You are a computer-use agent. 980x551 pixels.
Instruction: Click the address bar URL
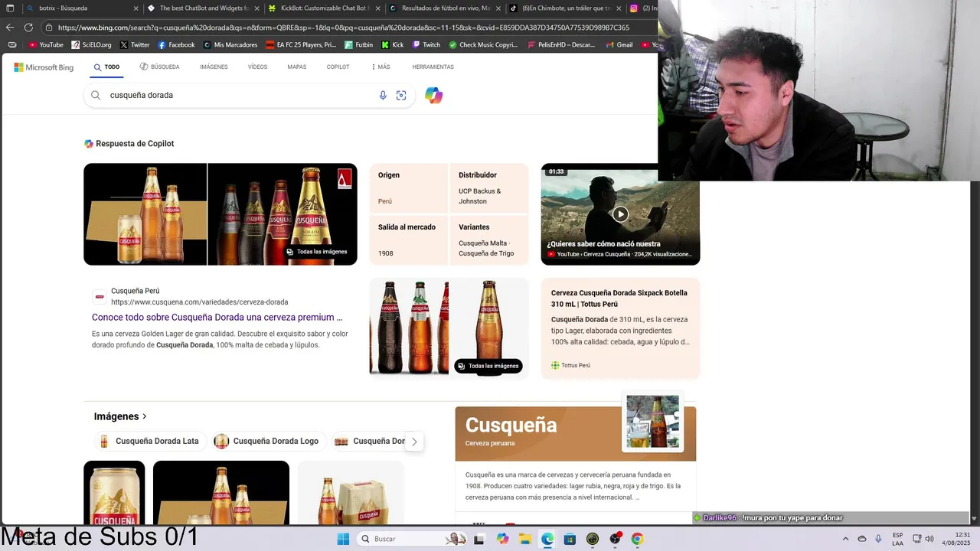[x=344, y=28]
